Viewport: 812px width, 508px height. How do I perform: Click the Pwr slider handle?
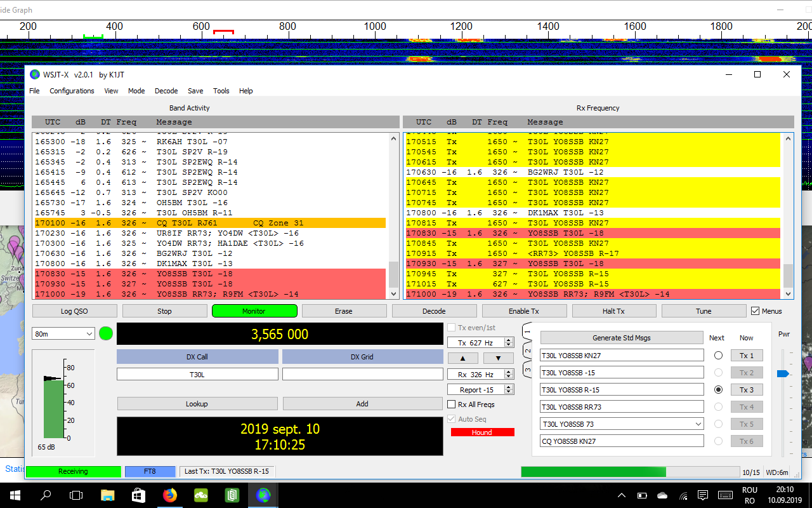[783, 374]
